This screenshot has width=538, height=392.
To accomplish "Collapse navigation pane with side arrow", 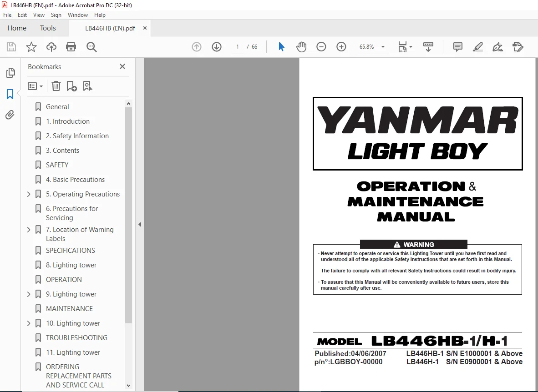I will pyautogui.click(x=140, y=225).
